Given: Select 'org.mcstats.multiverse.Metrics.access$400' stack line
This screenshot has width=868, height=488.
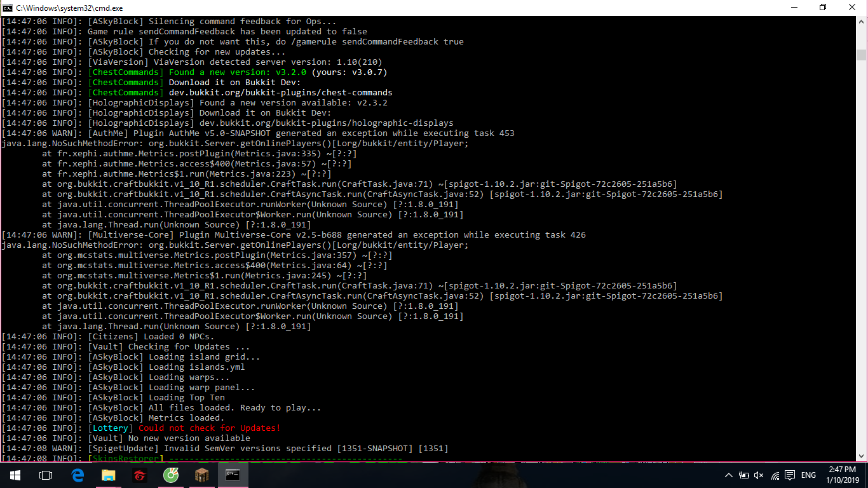Looking at the screenshot, I should click(x=215, y=266).
